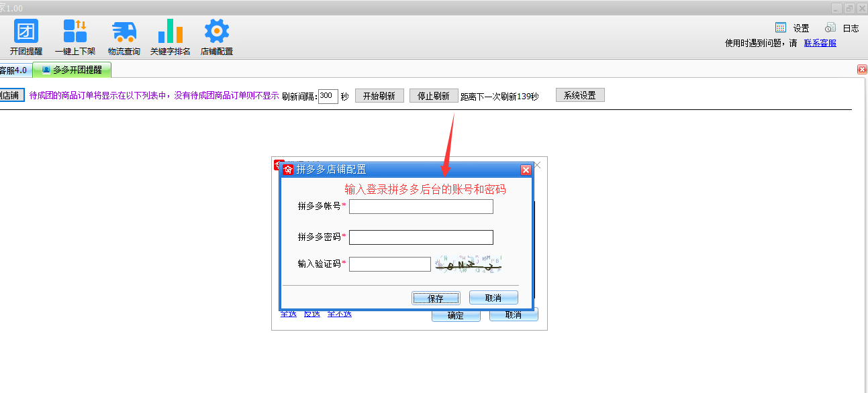Click the 拼多多帐号 input field
868x393 pixels.
click(x=421, y=207)
